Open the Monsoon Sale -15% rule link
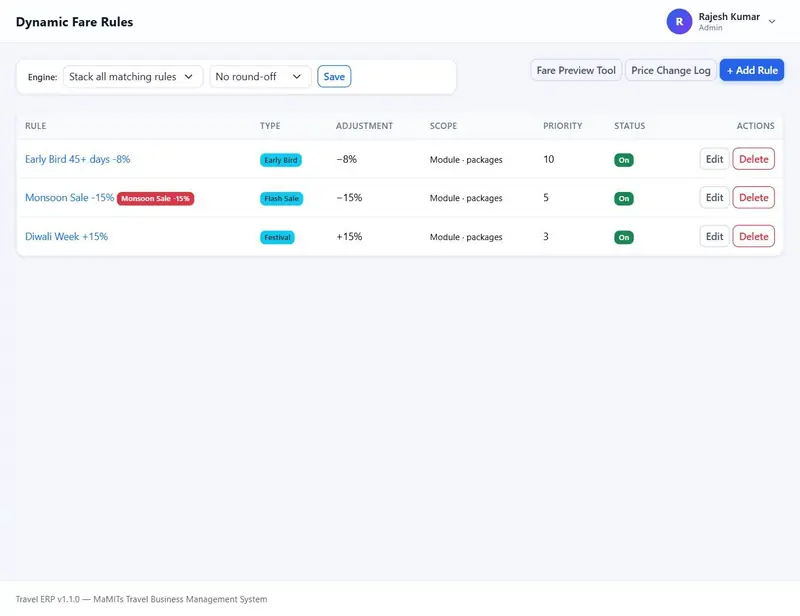Screen dimensions: 800x616 click(69, 198)
